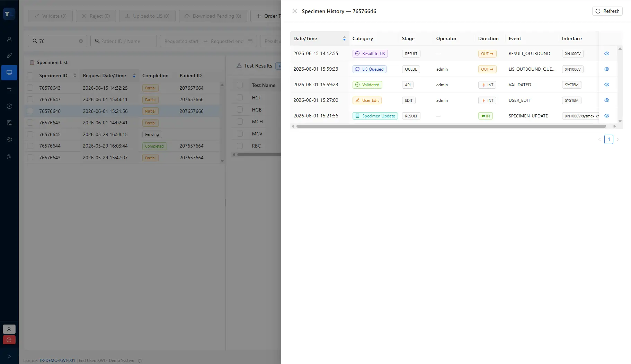Toggle select-all checkbox in Specimen List
The image size is (631, 364).
[30, 76]
